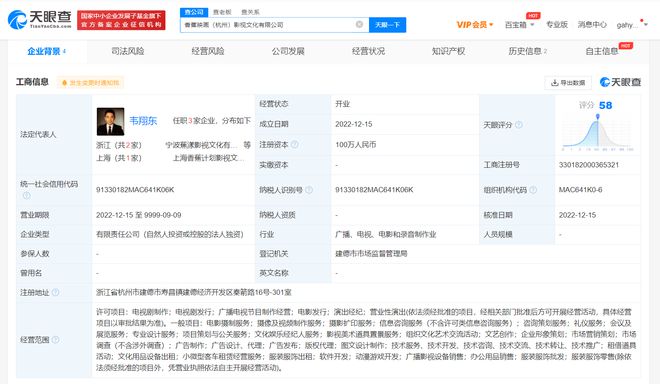Select the 知识产权 tab
The height and width of the screenshot is (384, 660).
pos(448,51)
